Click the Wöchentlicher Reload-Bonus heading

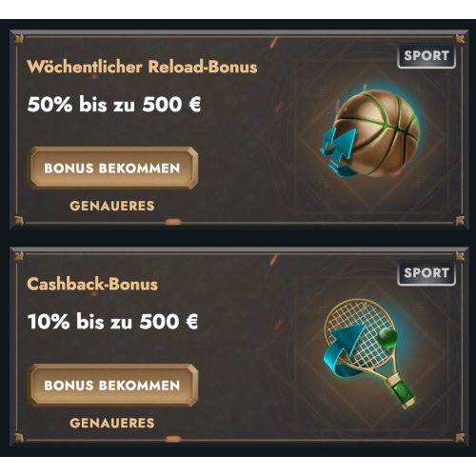pos(142,67)
